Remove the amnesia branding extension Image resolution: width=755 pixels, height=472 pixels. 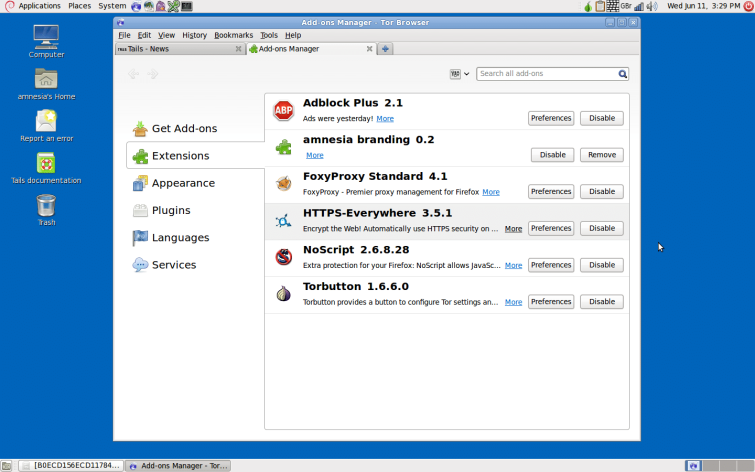click(x=602, y=155)
